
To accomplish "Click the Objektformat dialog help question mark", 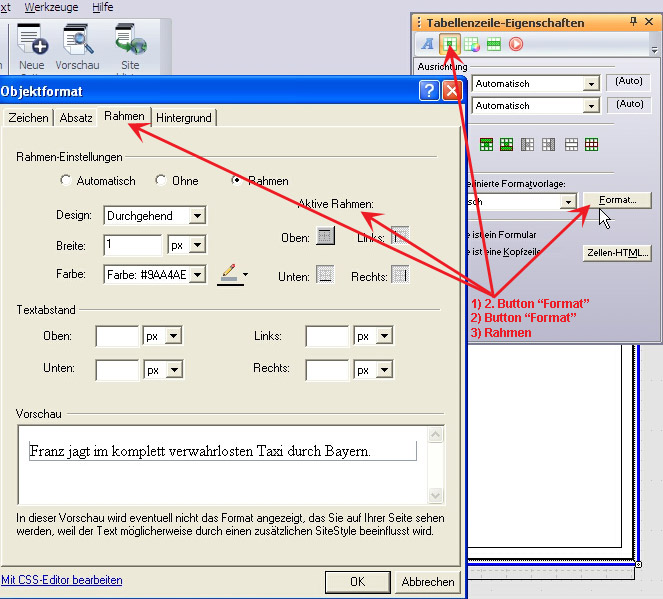I will tap(429, 91).
